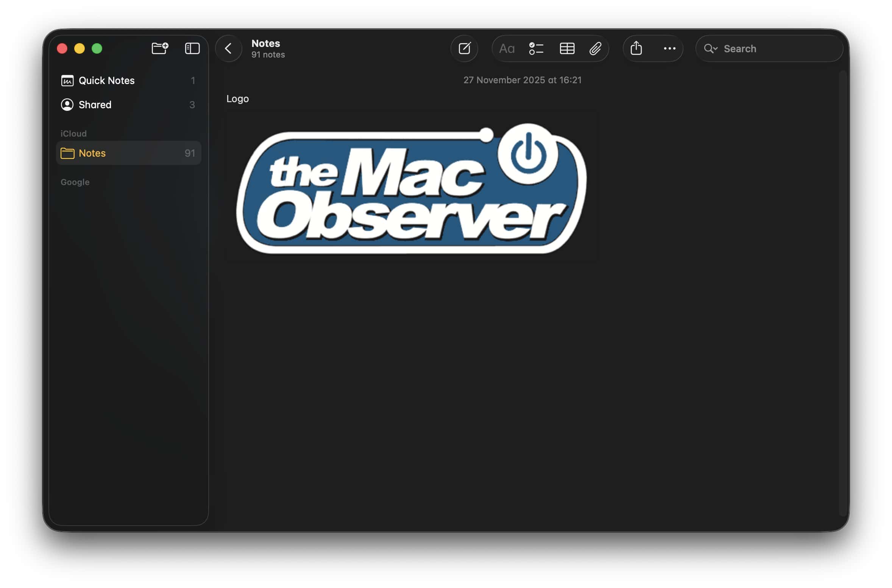Select the iCloud Notes folder
The image size is (892, 588).
pyautogui.click(x=128, y=153)
